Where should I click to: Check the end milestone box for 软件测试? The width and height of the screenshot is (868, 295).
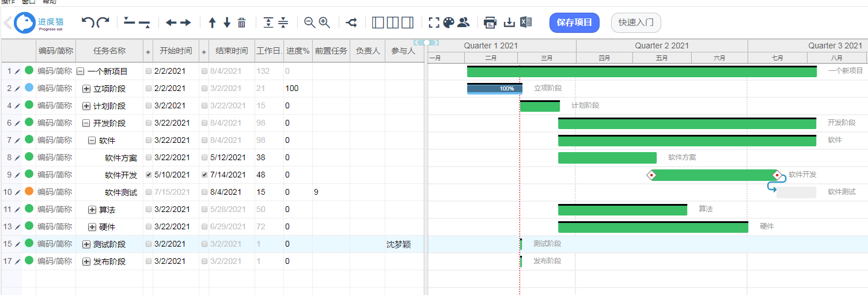point(204,192)
